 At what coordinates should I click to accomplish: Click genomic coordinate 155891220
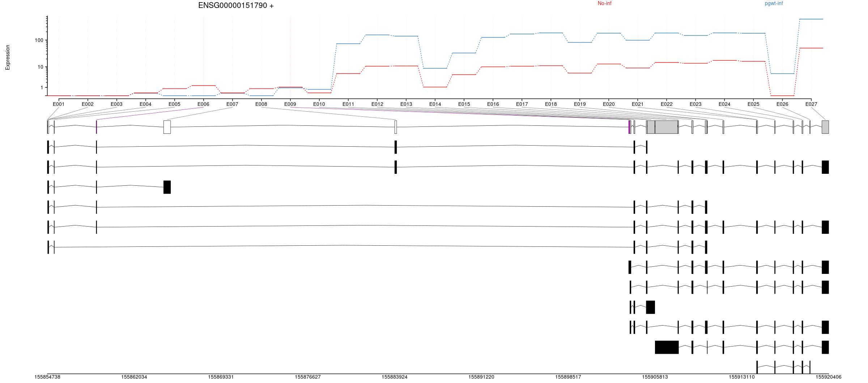click(481, 377)
